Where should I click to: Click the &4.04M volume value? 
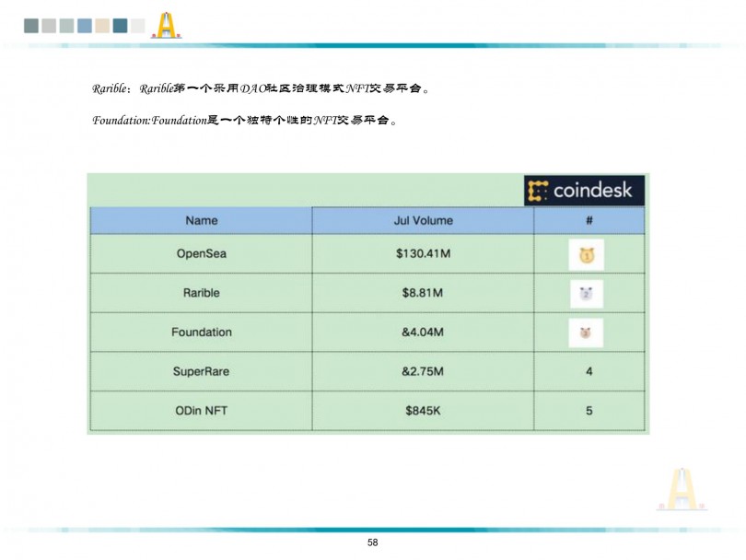(x=423, y=332)
